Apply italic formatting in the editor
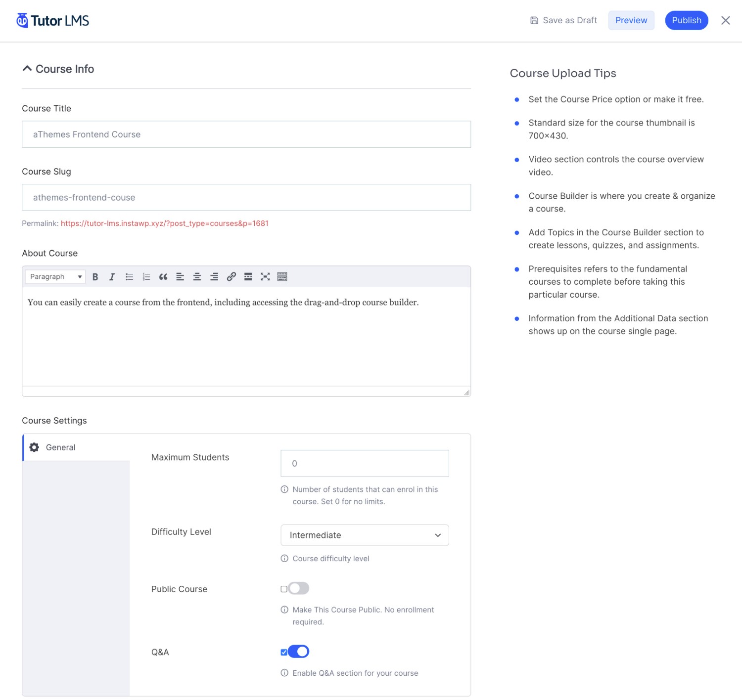Screen dimensions: 742x700 112,277
